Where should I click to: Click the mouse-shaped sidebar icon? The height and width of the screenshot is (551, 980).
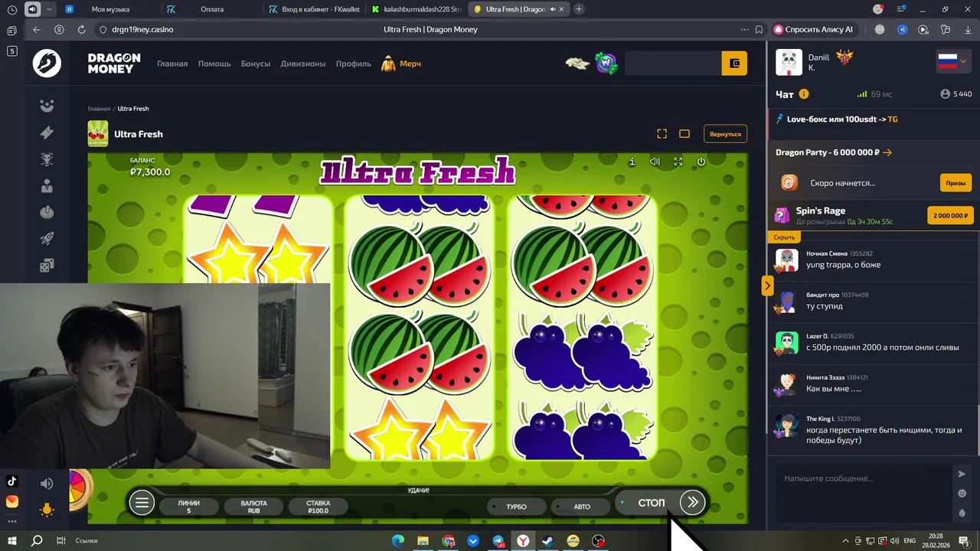(47, 213)
